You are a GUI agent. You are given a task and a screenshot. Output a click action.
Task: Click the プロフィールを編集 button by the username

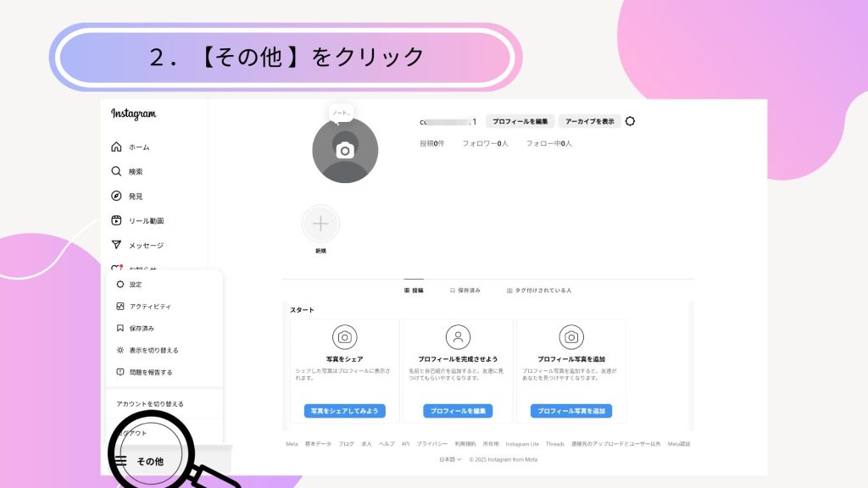point(520,121)
